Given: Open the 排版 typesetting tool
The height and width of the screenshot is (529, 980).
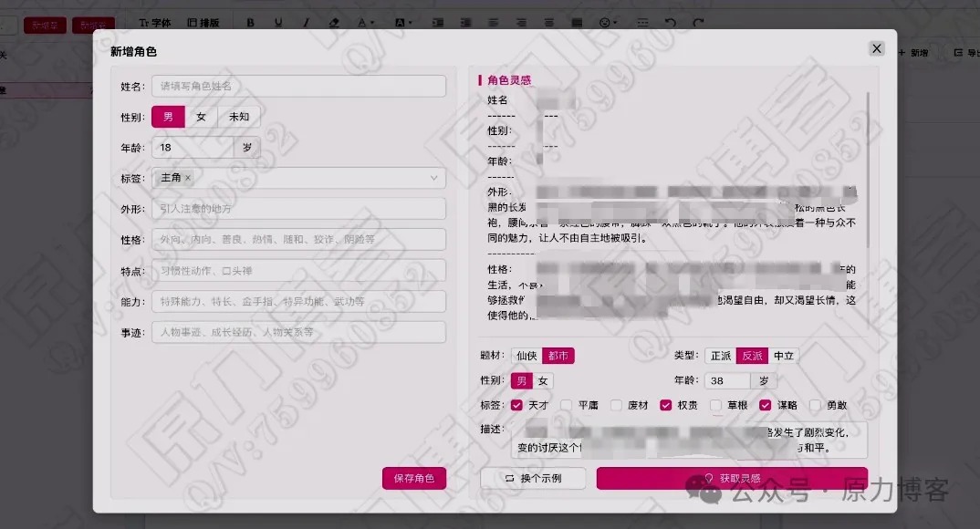Looking at the screenshot, I should click(209, 22).
